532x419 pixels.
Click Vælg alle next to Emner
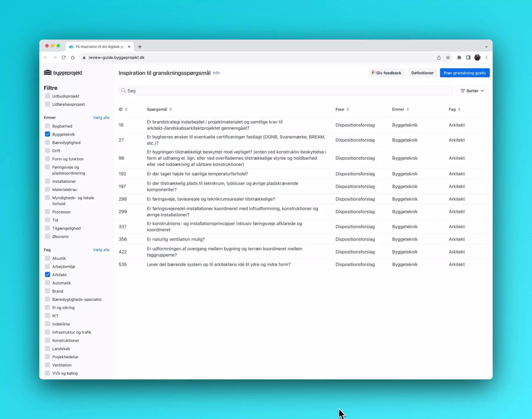tap(101, 118)
